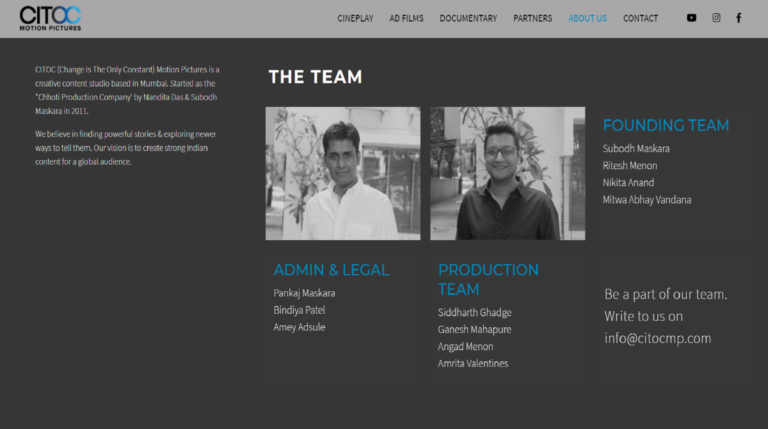
Task: Click the photo of man in white shirt
Action: [343, 173]
